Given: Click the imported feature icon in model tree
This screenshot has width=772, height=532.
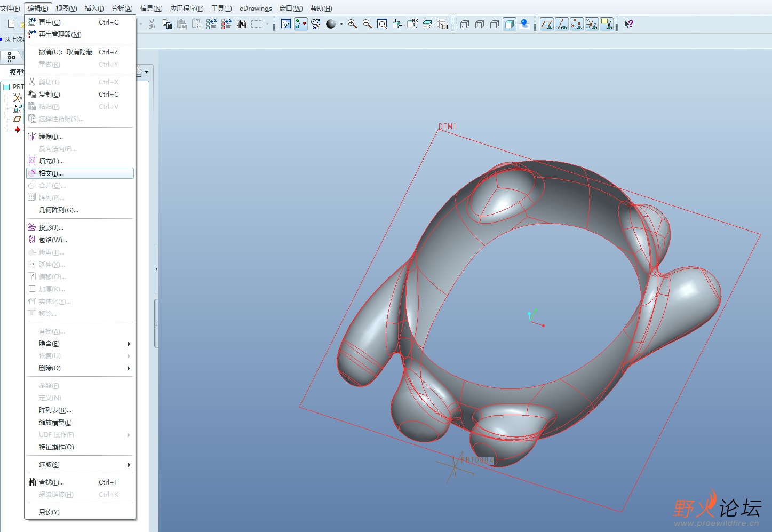Looking at the screenshot, I should click(17, 108).
